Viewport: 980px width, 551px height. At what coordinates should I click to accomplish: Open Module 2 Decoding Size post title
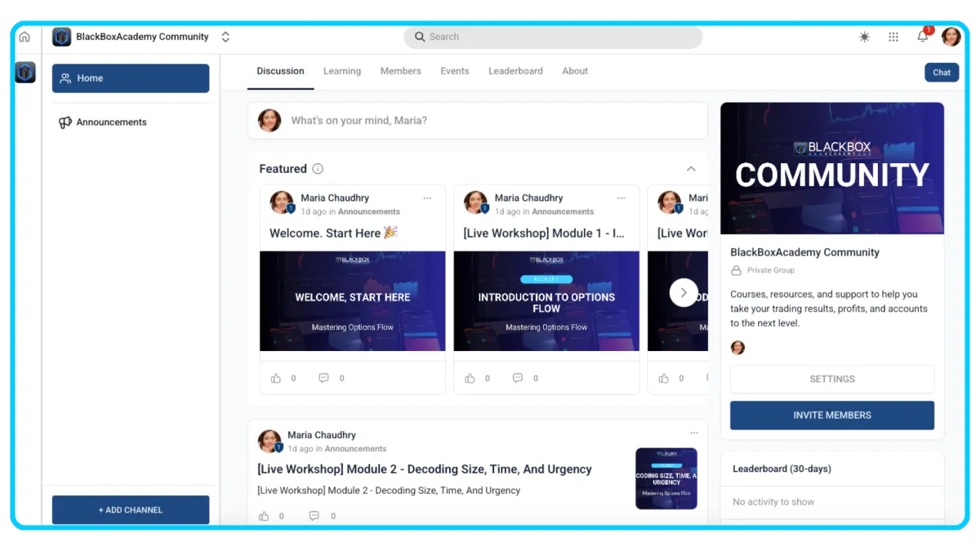(425, 469)
